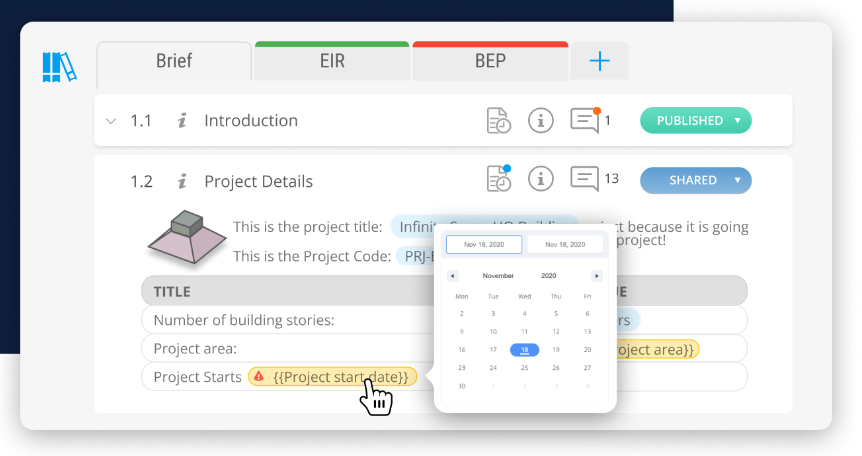Click the Project start date placeholder chip

click(x=332, y=377)
